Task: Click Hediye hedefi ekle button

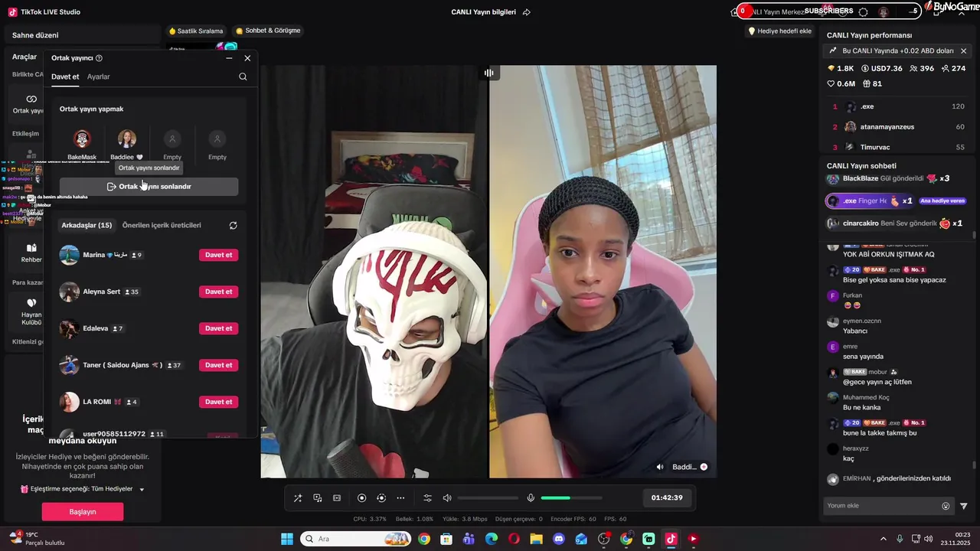Action: (x=780, y=31)
